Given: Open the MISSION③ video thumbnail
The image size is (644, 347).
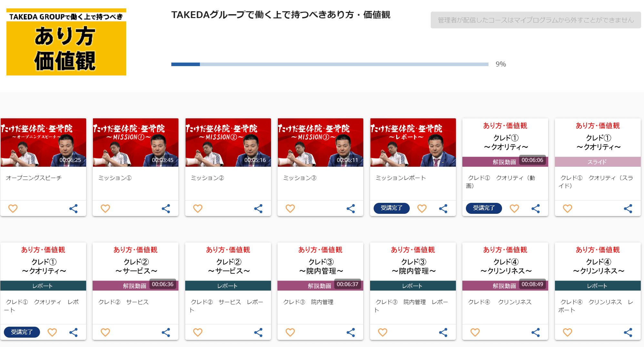Looking at the screenshot, I should click(320, 143).
